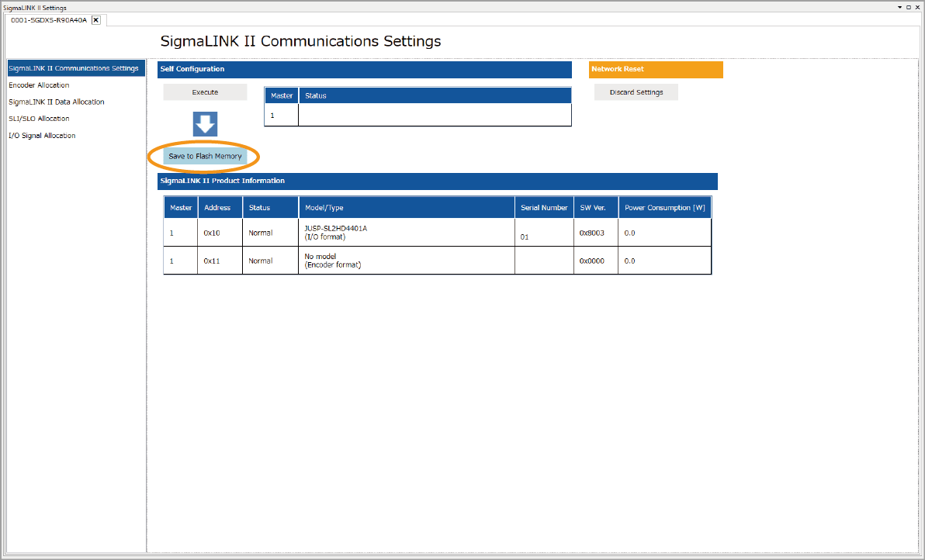The image size is (925, 560).
Task: Click the Self Configuration status cell
Action: [435, 116]
